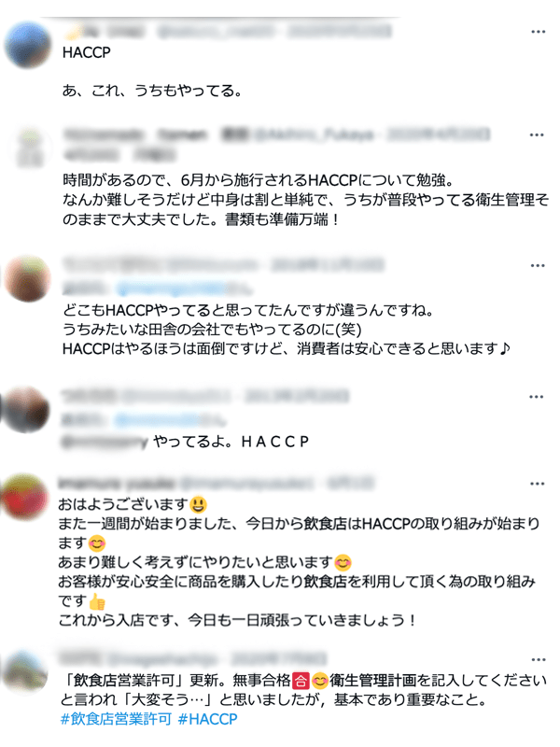This screenshot has height=747, width=560.
Task: Click the tweet text あ、これ、うちもやってる
Action: [x=152, y=91]
